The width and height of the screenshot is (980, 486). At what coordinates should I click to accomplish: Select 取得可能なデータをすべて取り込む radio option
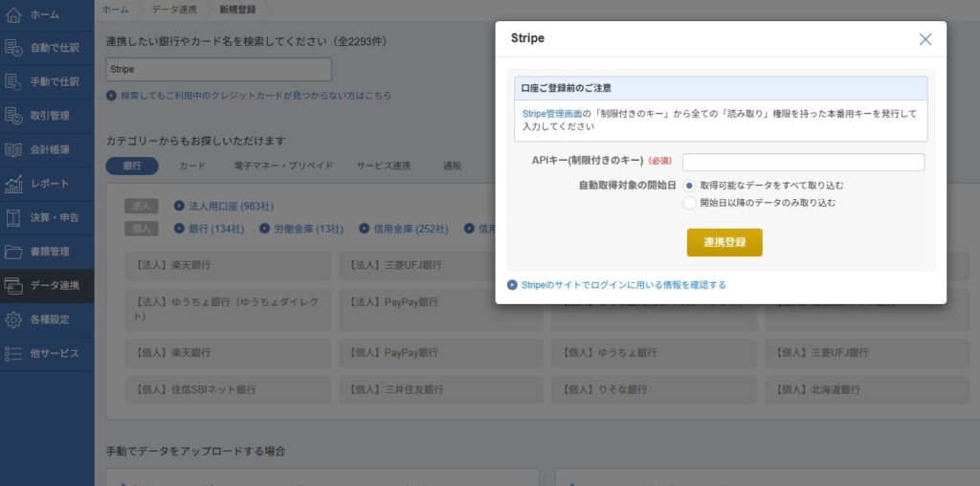[x=689, y=185]
